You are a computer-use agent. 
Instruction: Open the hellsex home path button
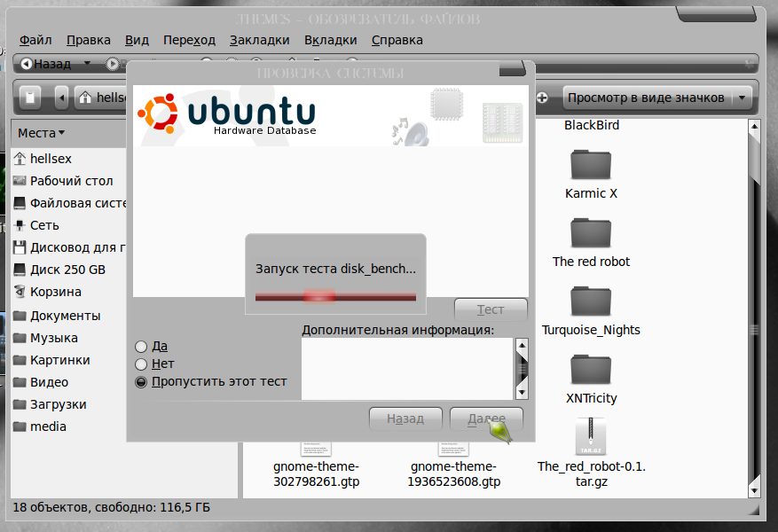click(102, 98)
